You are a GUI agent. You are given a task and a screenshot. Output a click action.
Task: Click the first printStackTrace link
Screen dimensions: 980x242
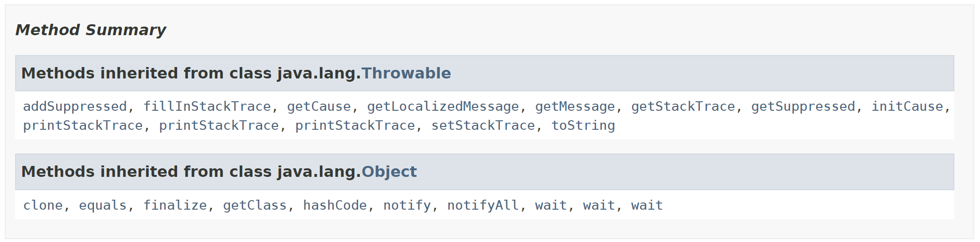[x=83, y=126]
